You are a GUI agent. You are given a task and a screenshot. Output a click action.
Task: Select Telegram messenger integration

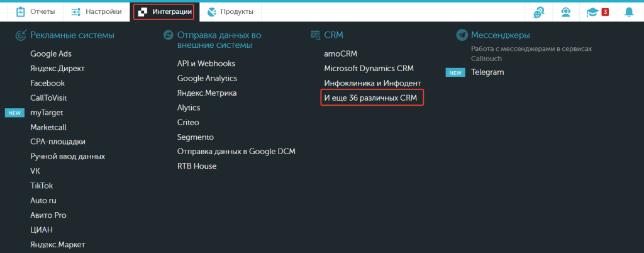487,72
